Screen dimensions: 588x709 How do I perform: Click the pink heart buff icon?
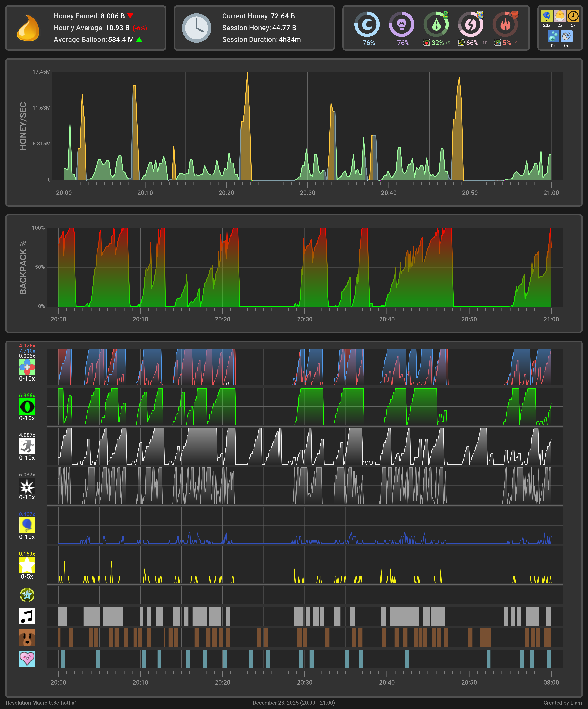[27, 658]
